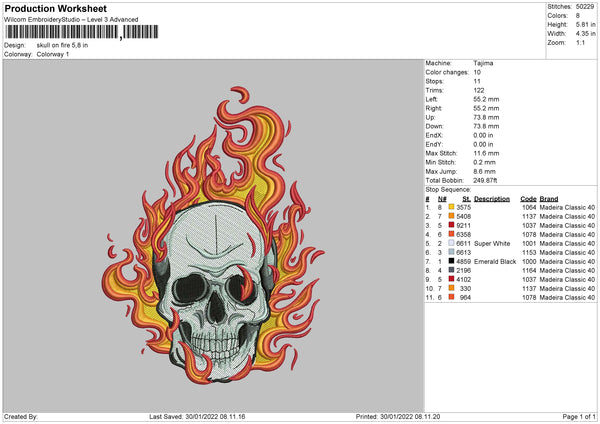This screenshot has width=600, height=424.
Task: Click the Up label in the extents list
Action: point(430,117)
